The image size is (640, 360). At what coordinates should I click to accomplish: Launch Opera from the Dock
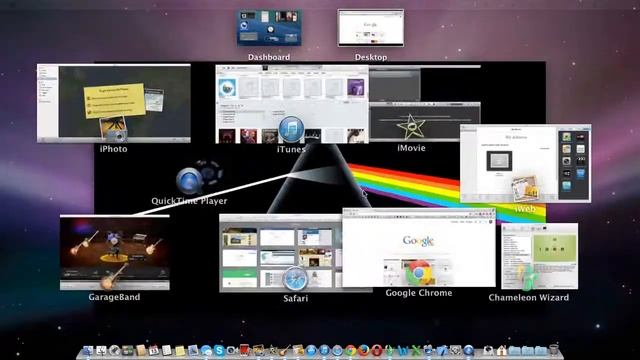pos(377,350)
